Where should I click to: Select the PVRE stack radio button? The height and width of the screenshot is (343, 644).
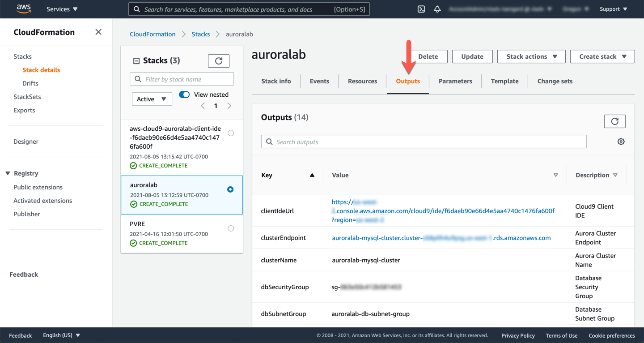click(x=231, y=228)
